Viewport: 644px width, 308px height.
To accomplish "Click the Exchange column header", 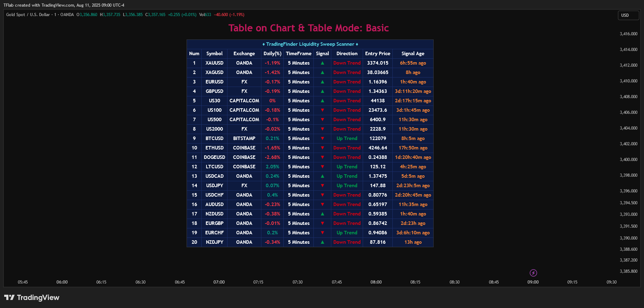I will (244, 54).
